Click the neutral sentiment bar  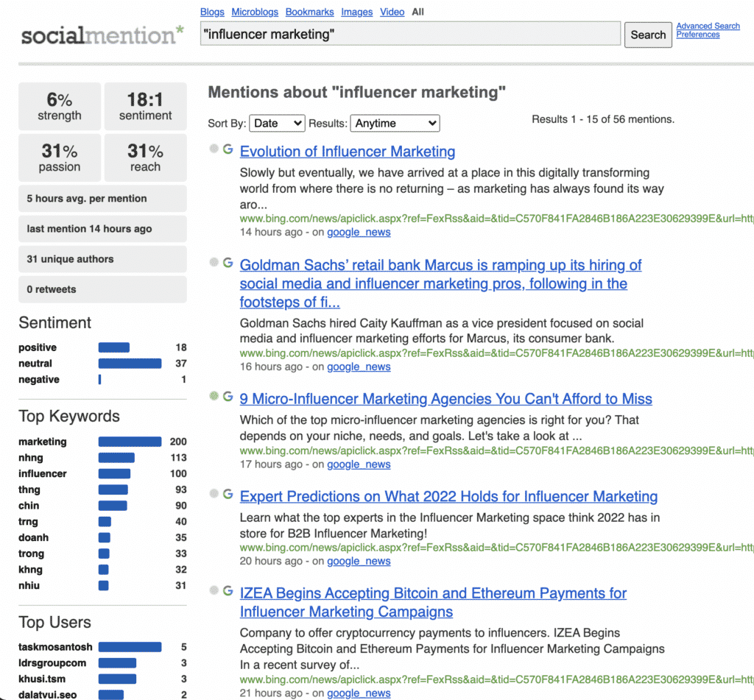pyautogui.click(x=129, y=364)
